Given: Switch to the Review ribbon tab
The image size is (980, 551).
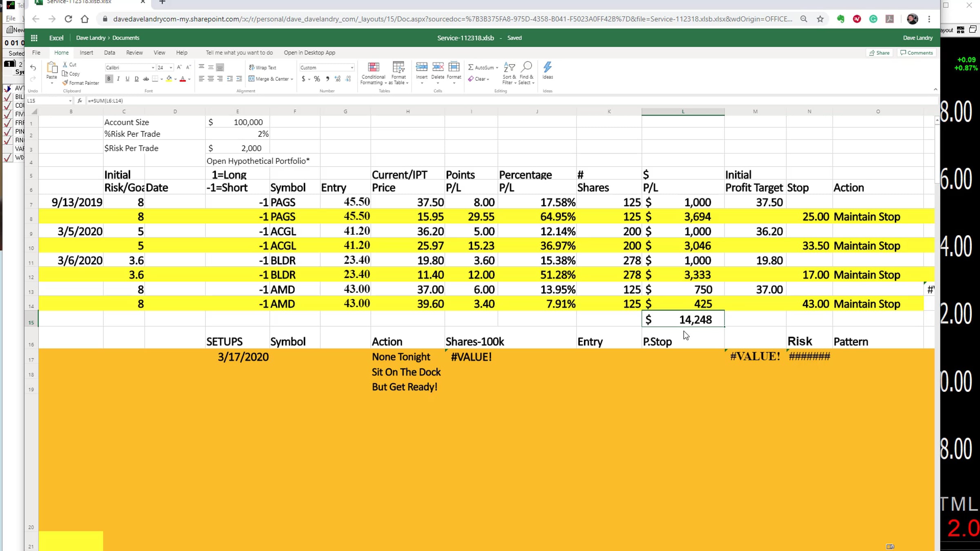Looking at the screenshot, I should coord(134,53).
